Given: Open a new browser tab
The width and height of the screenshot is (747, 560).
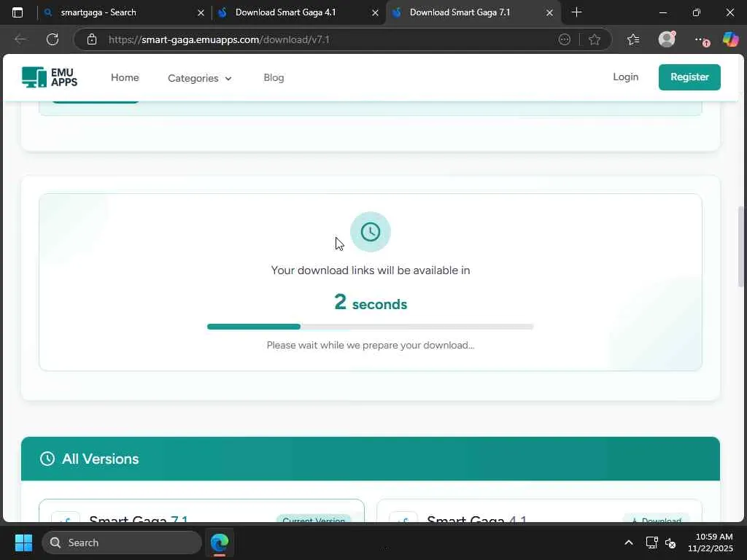Looking at the screenshot, I should click(576, 12).
